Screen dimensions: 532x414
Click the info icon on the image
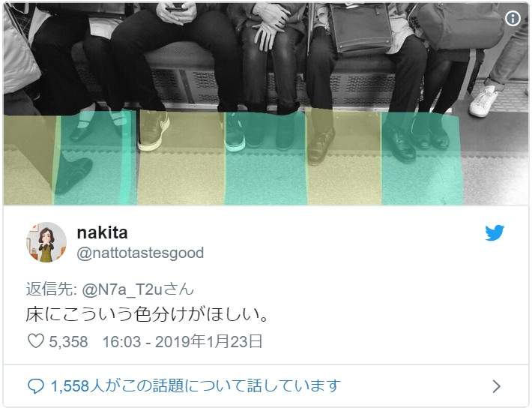(x=513, y=18)
